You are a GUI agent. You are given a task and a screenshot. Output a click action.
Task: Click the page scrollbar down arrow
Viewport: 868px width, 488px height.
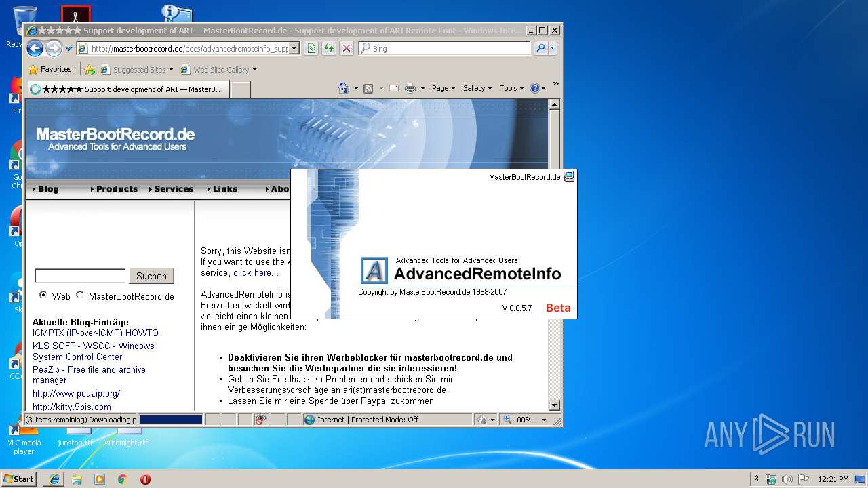pyautogui.click(x=554, y=405)
